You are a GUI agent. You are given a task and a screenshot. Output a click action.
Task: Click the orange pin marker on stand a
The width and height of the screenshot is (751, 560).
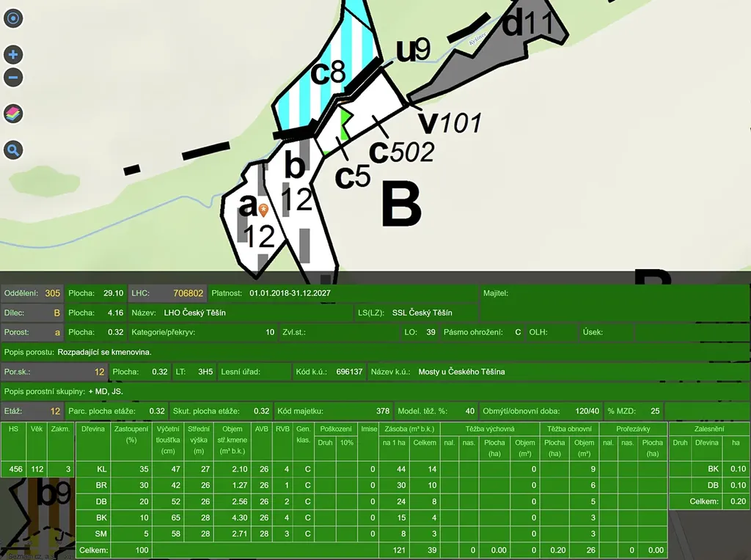pos(264,210)
